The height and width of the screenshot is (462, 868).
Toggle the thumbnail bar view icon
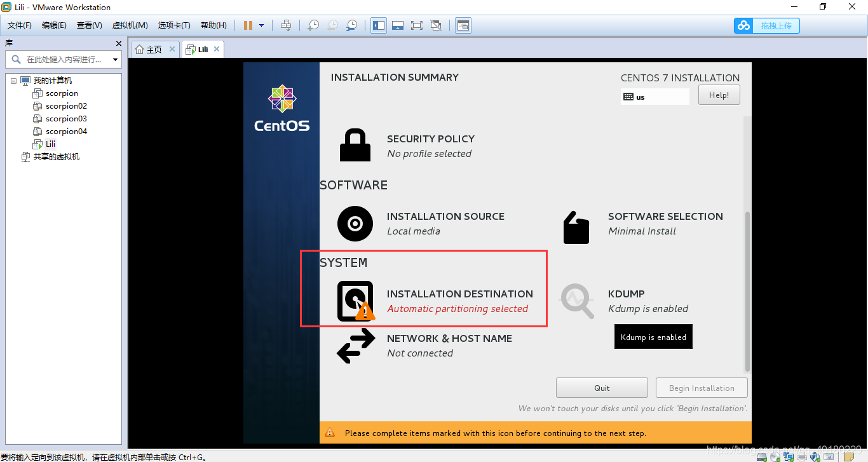tap(398, 25)
